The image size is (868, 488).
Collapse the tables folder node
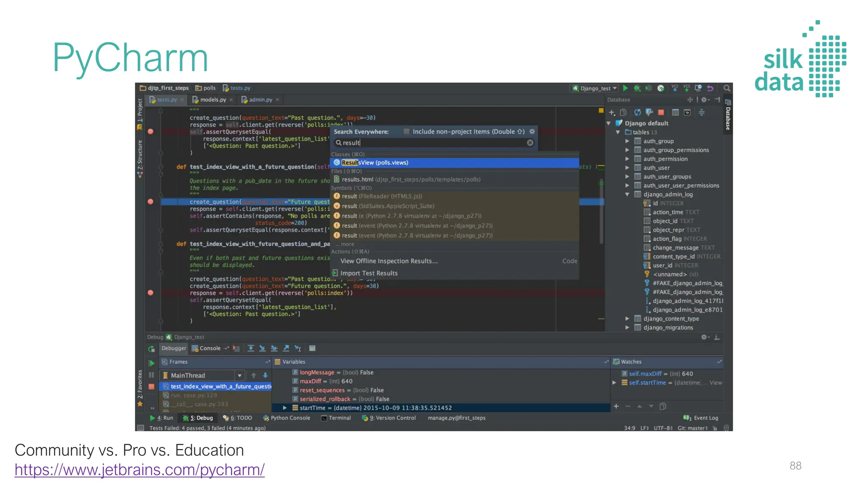pyautogui.click(x=618, y=132)
